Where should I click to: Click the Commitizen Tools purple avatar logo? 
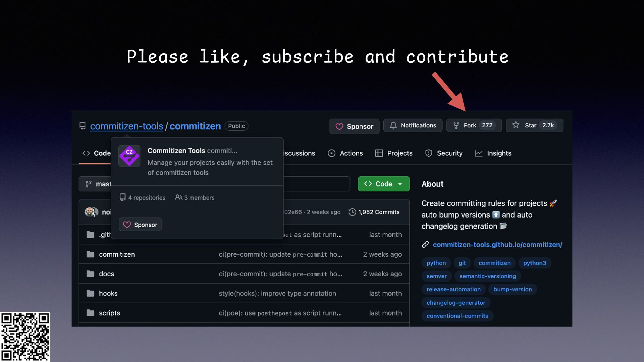coord(129,156)
